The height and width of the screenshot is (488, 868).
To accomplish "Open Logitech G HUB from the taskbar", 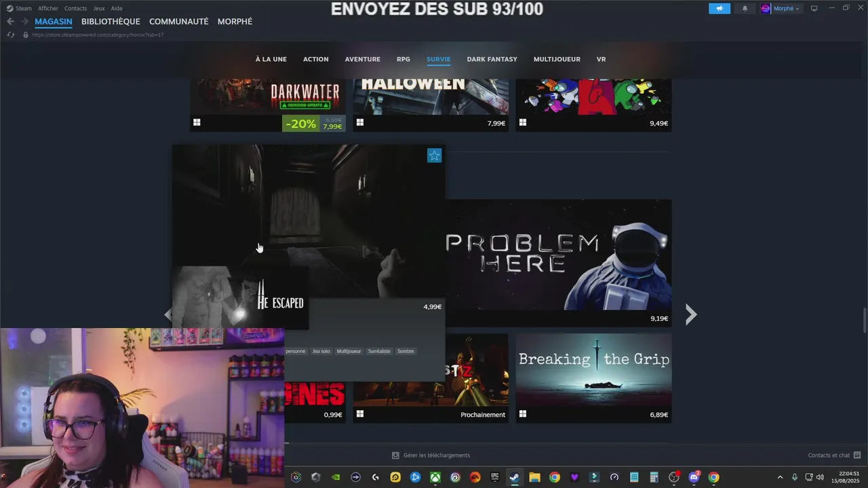I will (375, 477).
